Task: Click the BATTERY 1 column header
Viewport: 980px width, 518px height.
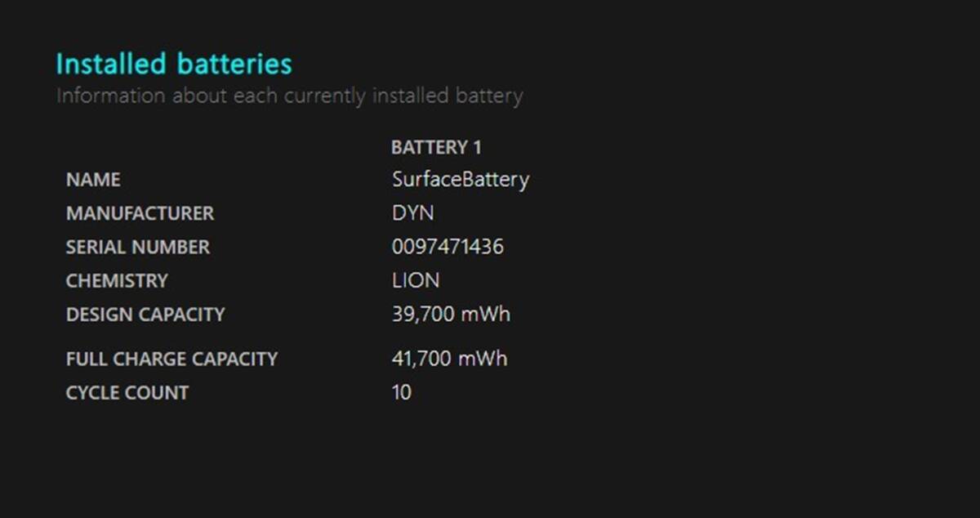Action: 436,147
